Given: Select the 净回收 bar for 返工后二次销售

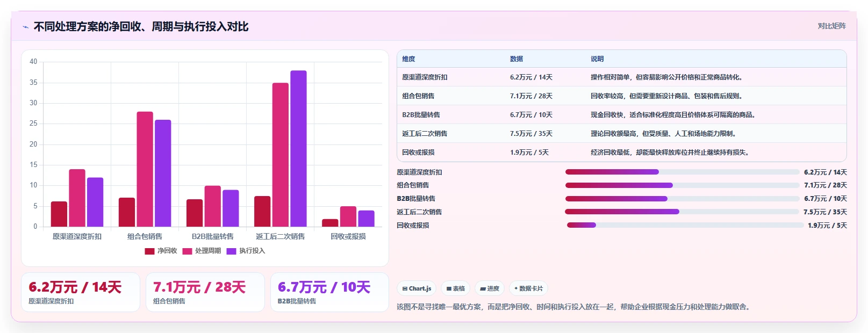Looking at the screenshot, I should (x=262, y=211).
